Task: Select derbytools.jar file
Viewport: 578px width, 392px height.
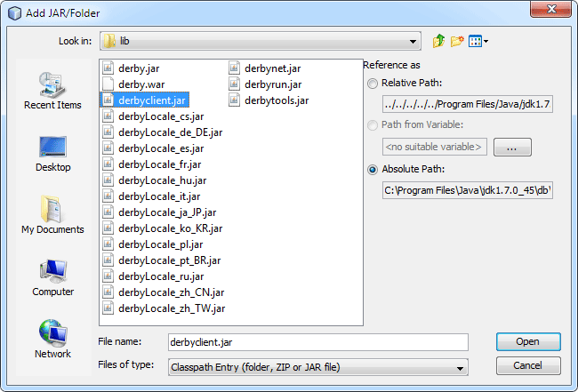Action: click(276, 100)
